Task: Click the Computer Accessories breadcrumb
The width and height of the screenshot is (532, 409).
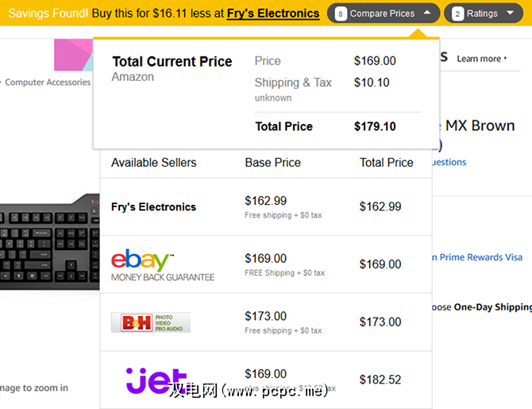Action: click(x=48, y=82)
